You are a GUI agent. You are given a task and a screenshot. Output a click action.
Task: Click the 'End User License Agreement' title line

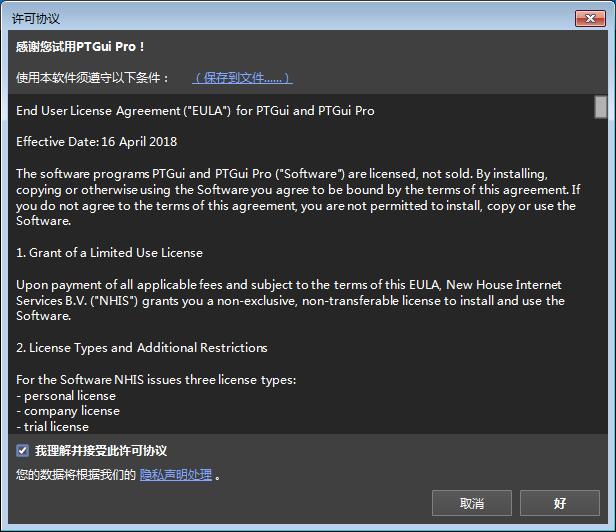[x=195, y=111]
